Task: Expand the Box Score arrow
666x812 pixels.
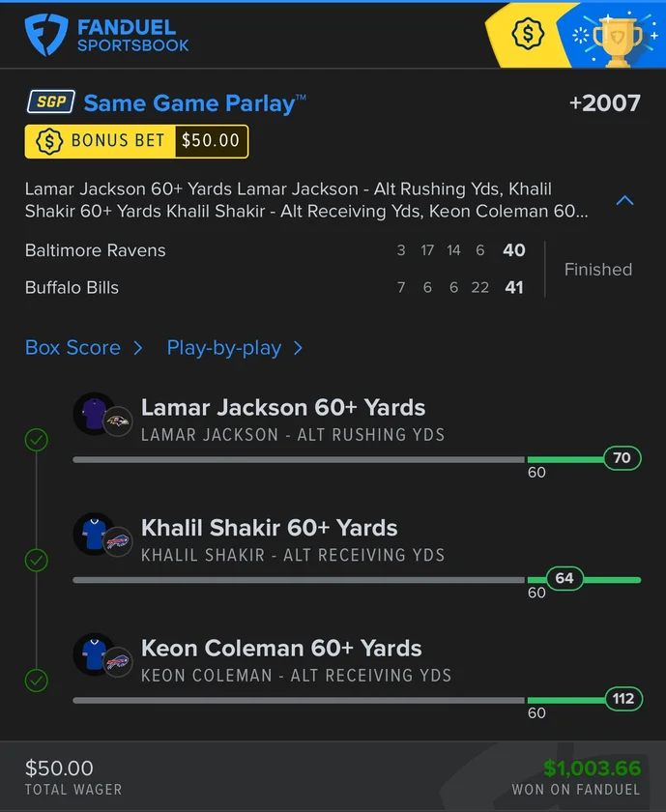Action: [x=138, y=348]
